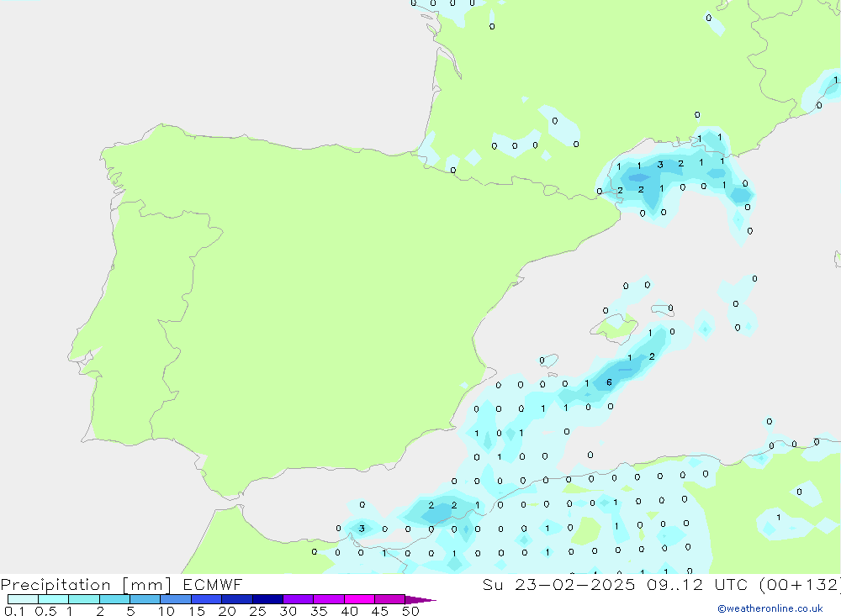Click the '10' legend scale label
Screen dimensions: 841x616
click(x=167, y=611)
